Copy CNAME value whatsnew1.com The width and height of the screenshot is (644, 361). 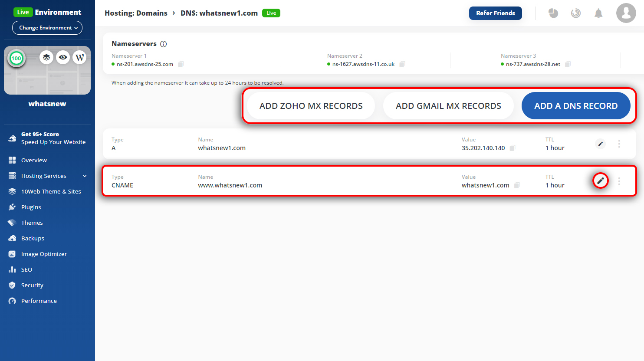click(x=517, y=185)
